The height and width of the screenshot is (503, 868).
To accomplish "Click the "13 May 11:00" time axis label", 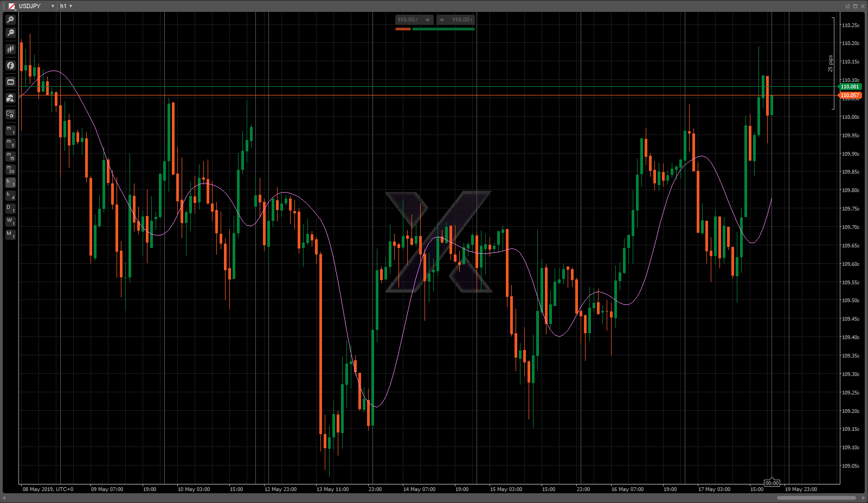I will pyautogui.click(x=332, y=489).
